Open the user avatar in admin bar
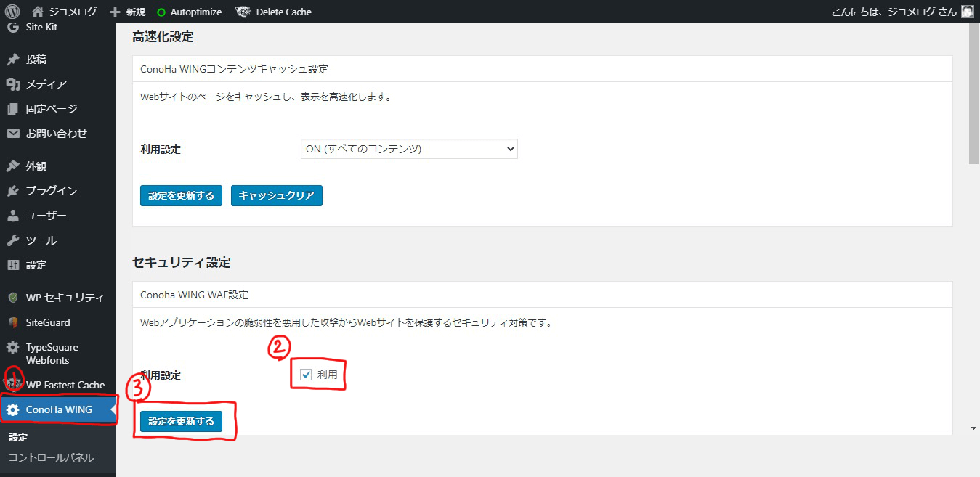The image size is (980, 477). coord(967,12)
